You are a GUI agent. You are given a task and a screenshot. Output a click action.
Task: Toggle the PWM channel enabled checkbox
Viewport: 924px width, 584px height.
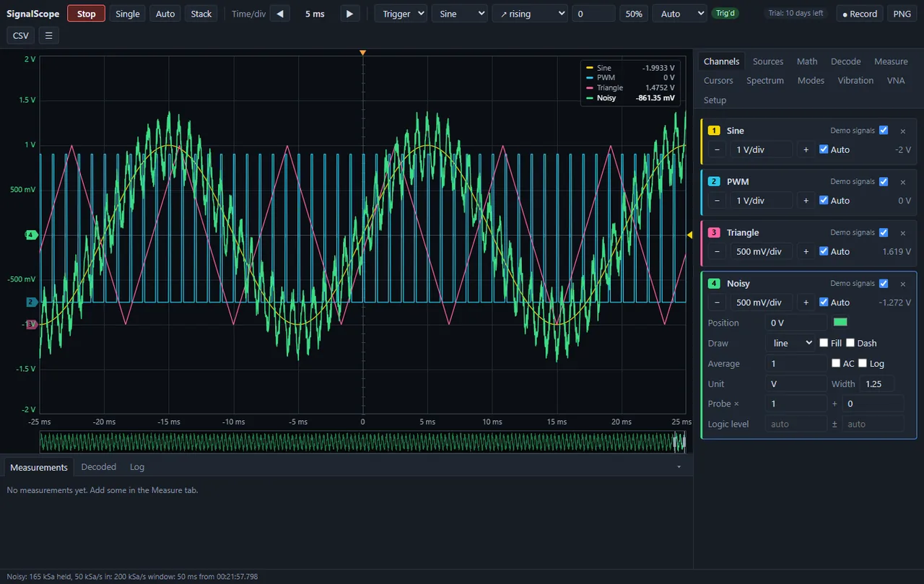883,182
